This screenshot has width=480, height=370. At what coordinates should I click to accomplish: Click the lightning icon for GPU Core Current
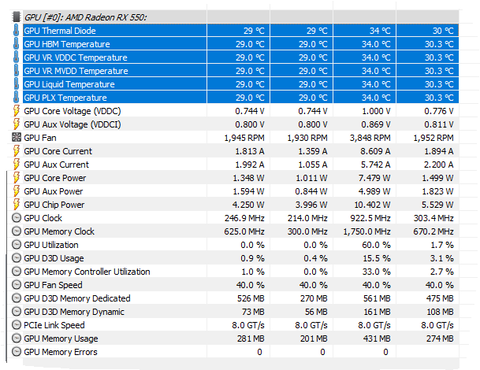click(x=16, y=151)
